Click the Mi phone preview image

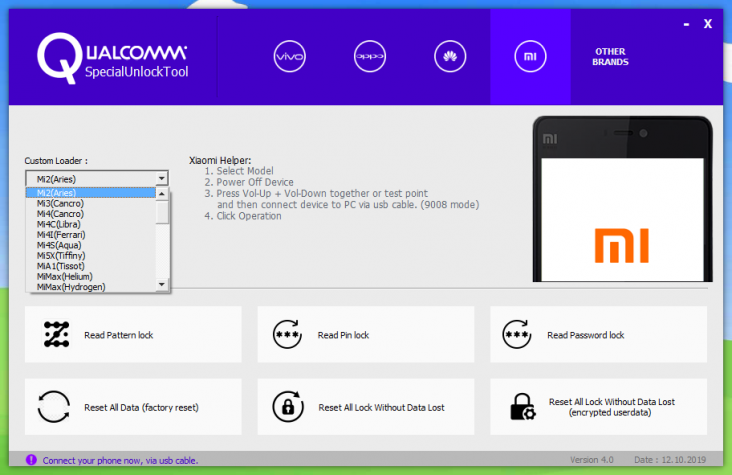pos(622,199)
